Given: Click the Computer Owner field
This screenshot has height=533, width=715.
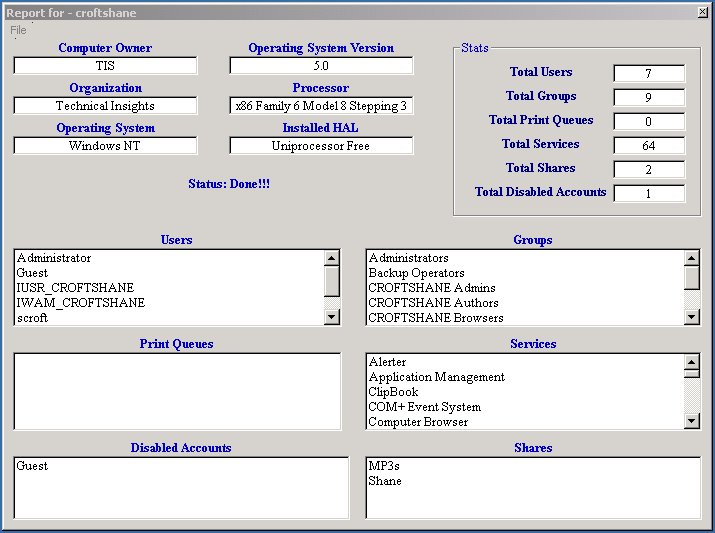Looking at the screenshot, I should click(105, 66).
